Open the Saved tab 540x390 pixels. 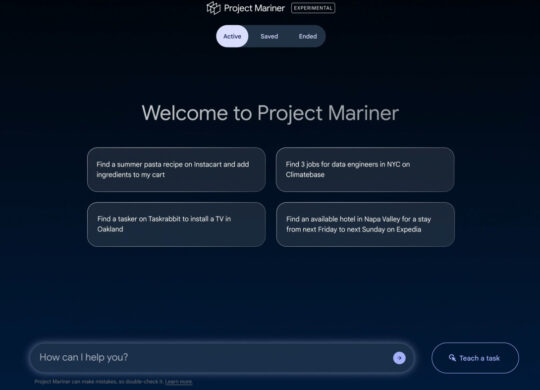point(269,36)
